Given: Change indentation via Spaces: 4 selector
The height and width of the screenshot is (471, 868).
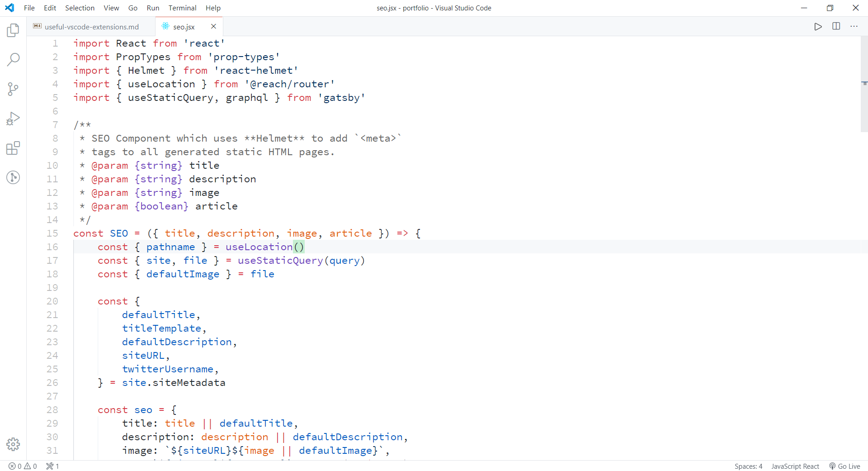Looking at the screenshot, I should pyautogui.click(x=748, y=466).
